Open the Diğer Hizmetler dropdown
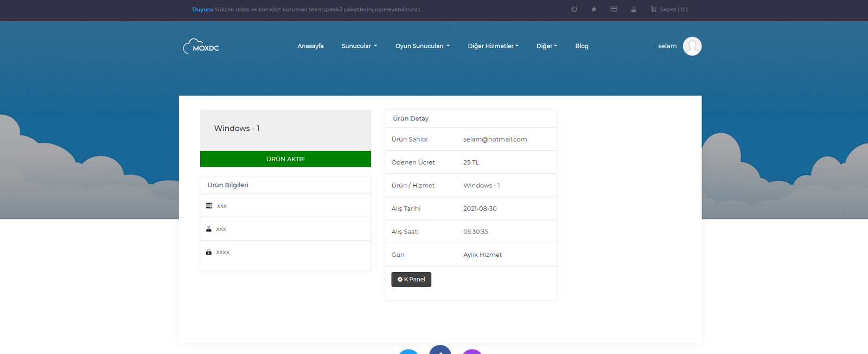Screen dimensions: 868x354 click(x=493, y=46)
